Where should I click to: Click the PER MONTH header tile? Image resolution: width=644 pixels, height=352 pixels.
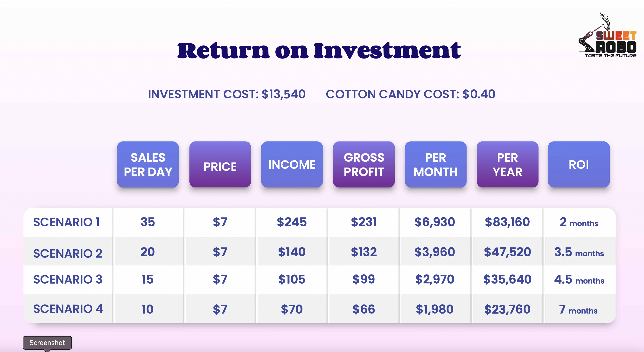(435, 164)
